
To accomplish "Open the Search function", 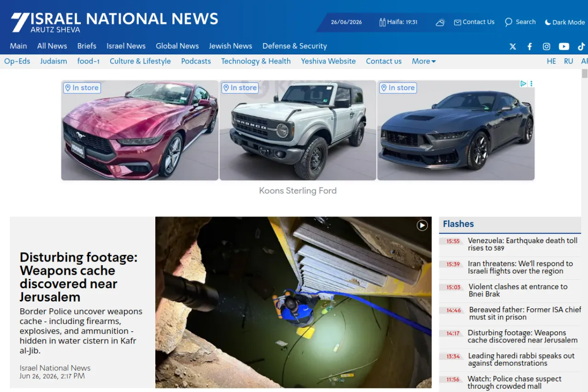I will coord(520,22).
